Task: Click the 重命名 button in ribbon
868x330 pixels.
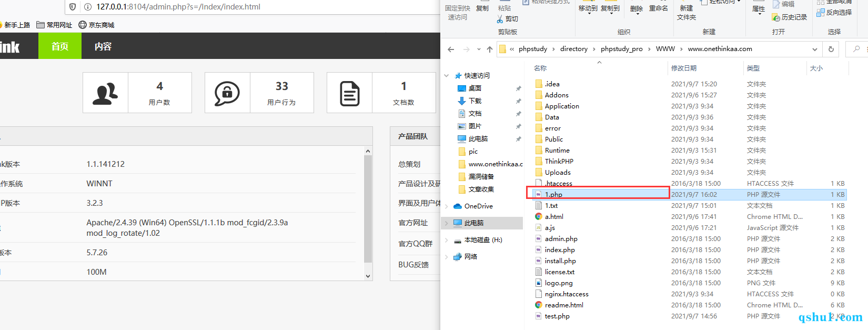Action: (x=658, y=8)
